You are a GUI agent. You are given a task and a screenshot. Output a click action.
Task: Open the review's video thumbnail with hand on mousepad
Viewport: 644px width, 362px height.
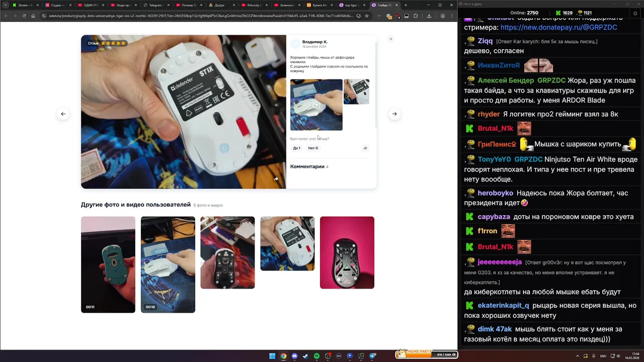(316, 105)
